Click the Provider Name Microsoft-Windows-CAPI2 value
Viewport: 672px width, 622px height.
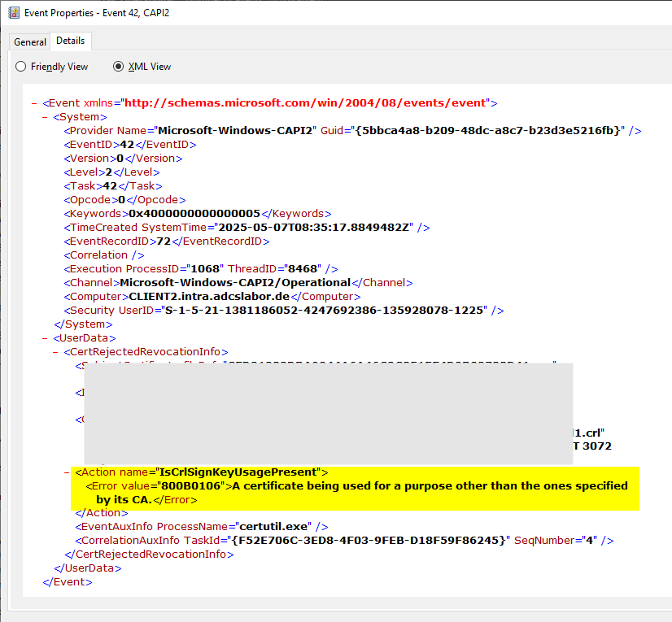point(235,131)
